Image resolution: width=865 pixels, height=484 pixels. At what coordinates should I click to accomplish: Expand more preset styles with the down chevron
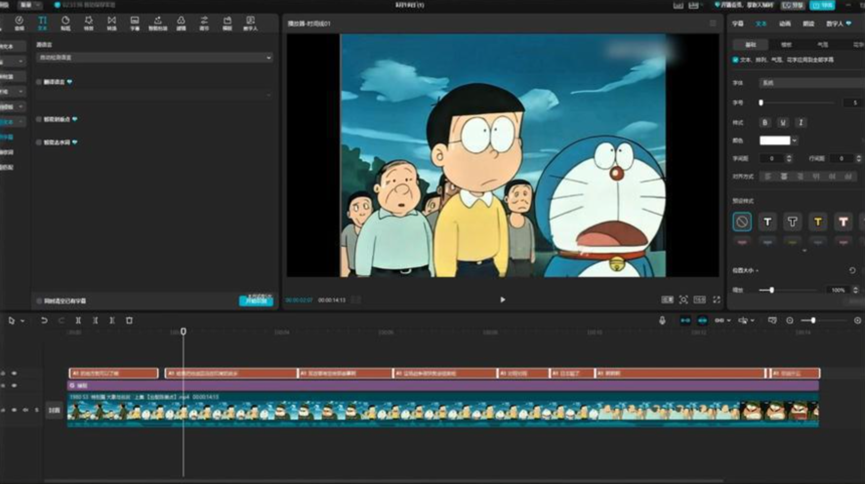pyautogui.click(x=804, y=251)
